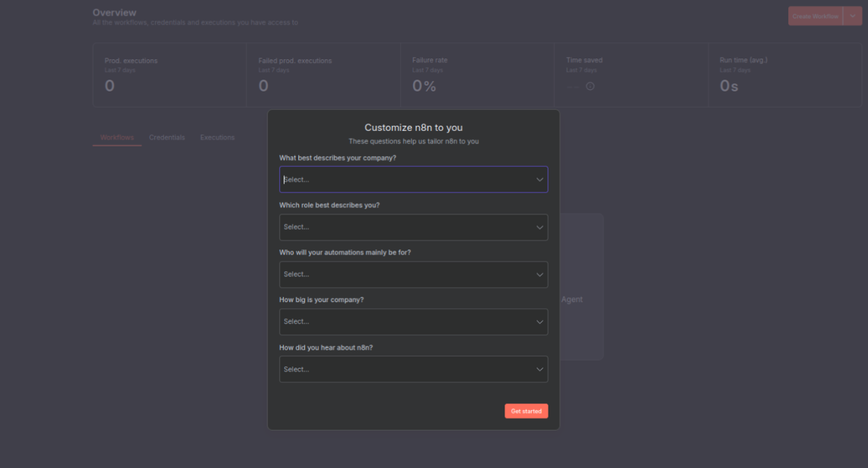Select the Time saved stat card
This screenshot has height=468, width=868.
632,75
